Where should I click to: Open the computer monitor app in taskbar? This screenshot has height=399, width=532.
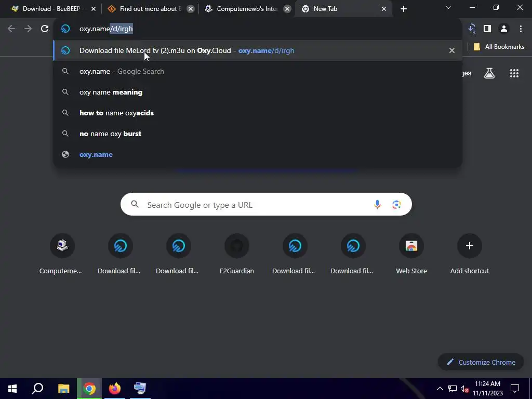[140, 389]
